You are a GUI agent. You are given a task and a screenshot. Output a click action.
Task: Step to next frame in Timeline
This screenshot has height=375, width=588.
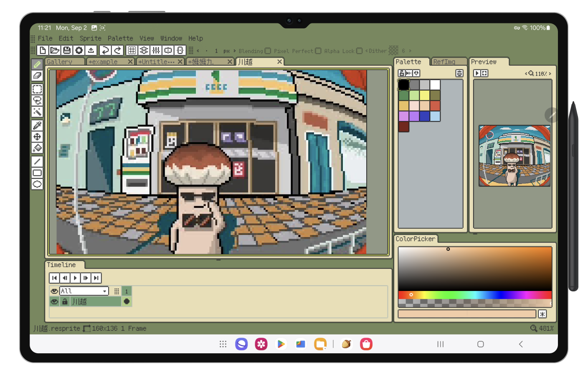(x=86, y=278)
